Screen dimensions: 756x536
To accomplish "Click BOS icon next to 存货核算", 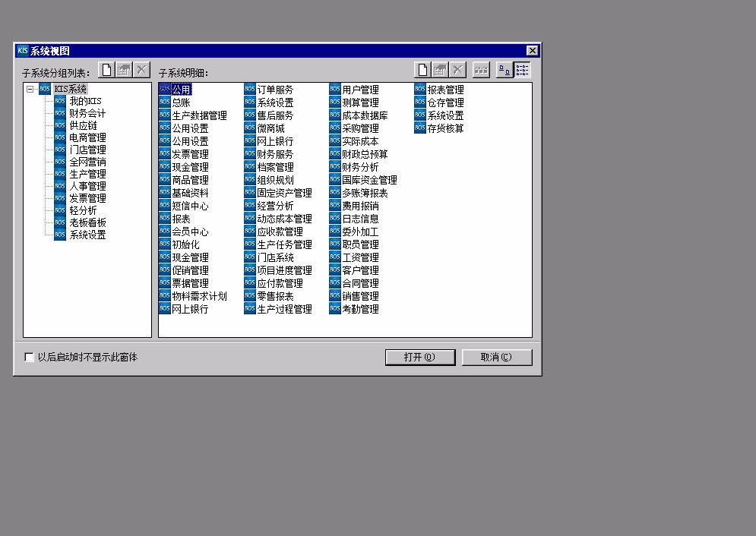I will coord(420,128).
